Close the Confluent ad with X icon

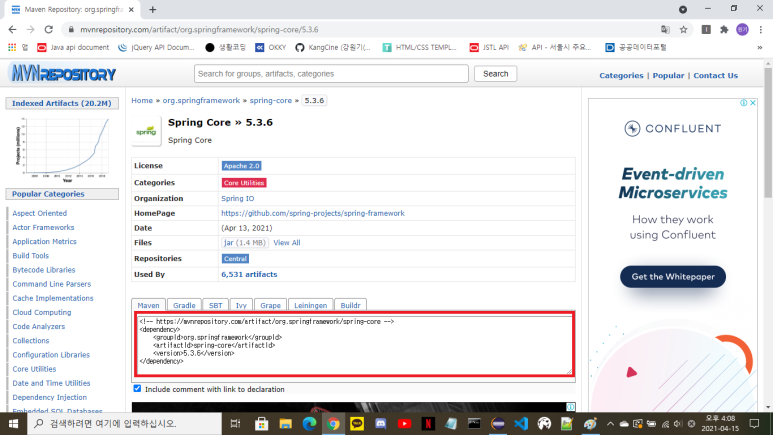753,103
